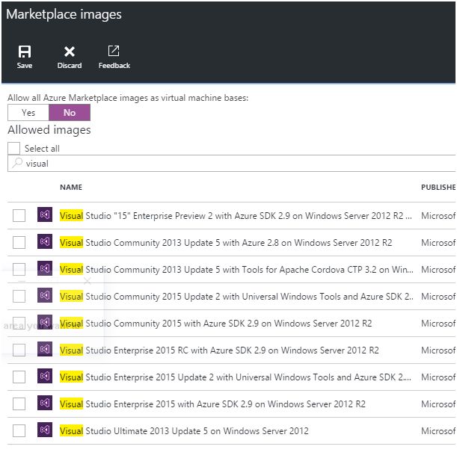The width and height of the screenshot is (457, 476).
Task: Click Visual Studio icon for Enterprise 2015 RC
Action: [45, 350]
